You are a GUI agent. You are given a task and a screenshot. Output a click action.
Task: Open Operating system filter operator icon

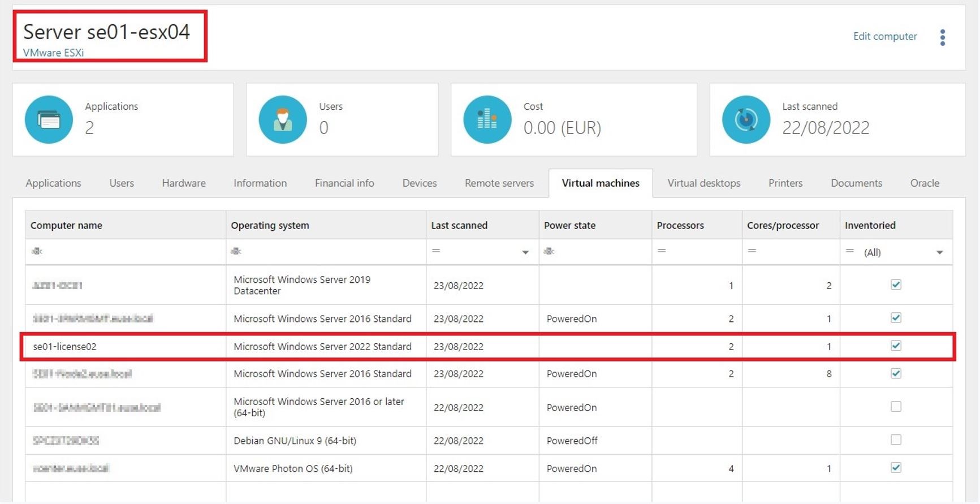(x=236, y=251)
